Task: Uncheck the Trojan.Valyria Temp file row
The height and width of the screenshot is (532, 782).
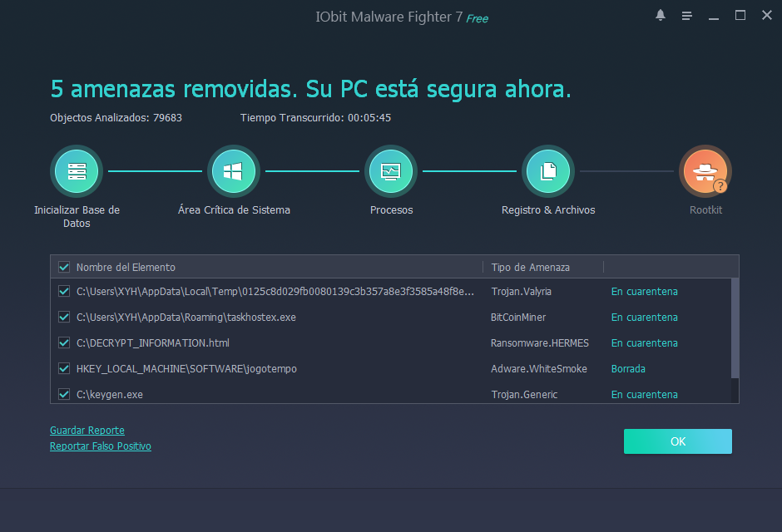Action: (64, 291)
